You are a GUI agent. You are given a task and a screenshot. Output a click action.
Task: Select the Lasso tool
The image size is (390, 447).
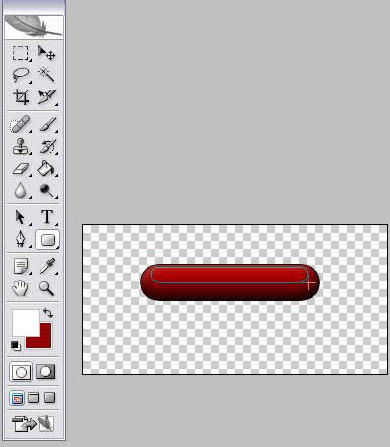pos(21,75)
